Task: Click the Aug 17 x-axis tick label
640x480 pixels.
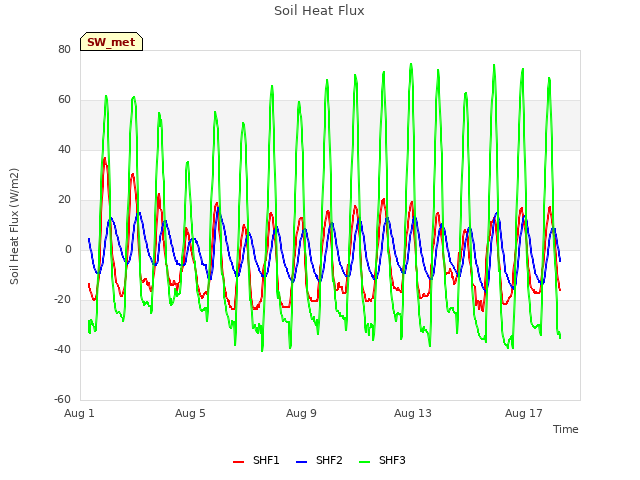Action: [x=524, y=413]
